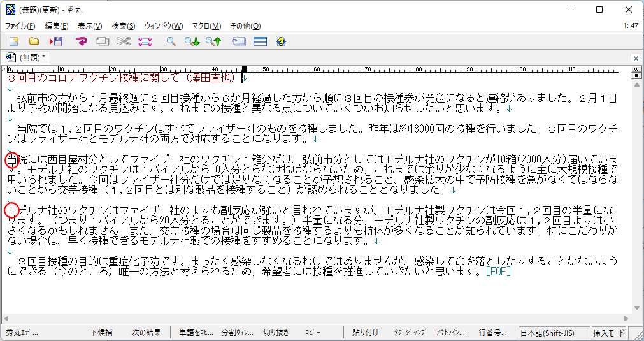Click the Hidemaru app icon in the title bar
Image resolution: width=644 pixels, height=341 pixels.
coord(10,10)
